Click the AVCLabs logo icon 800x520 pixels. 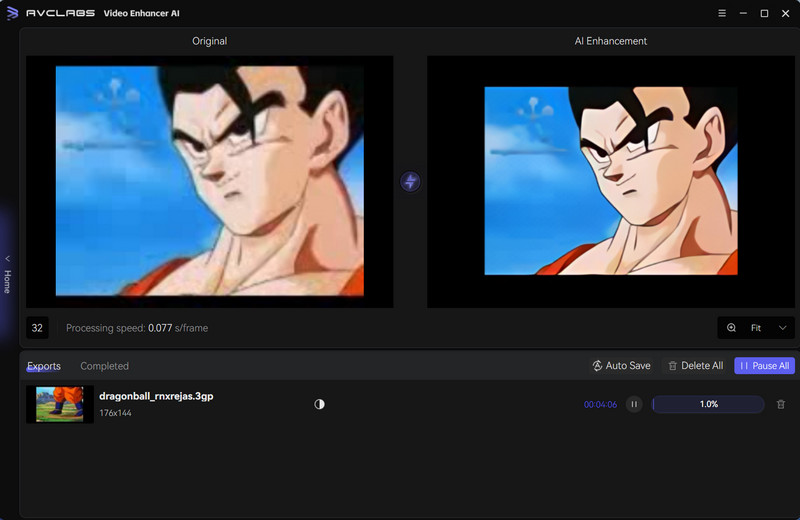click(x=12, y=13)
